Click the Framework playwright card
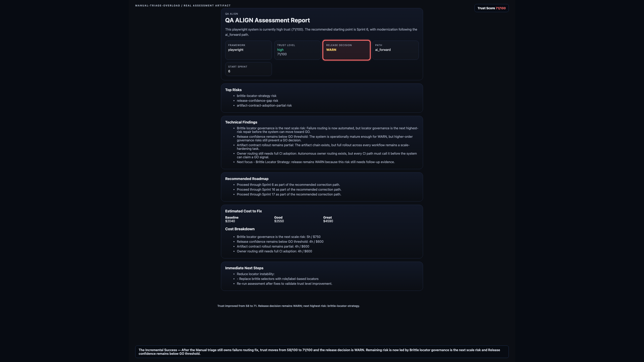This screenshot has height=362, width=644. pyautogui.click(x=249, y=50)
